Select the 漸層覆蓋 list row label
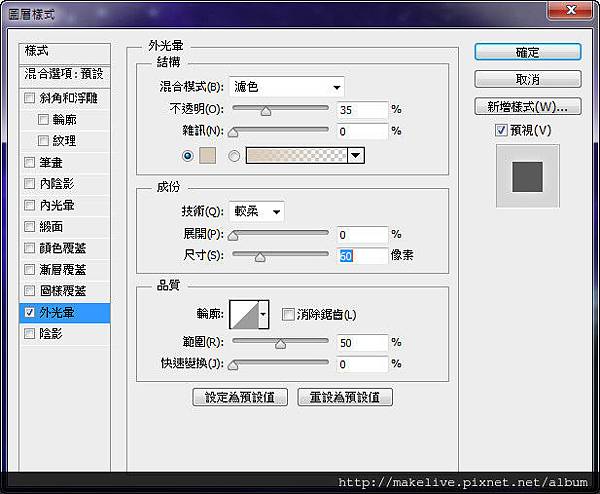 point(63,270)
